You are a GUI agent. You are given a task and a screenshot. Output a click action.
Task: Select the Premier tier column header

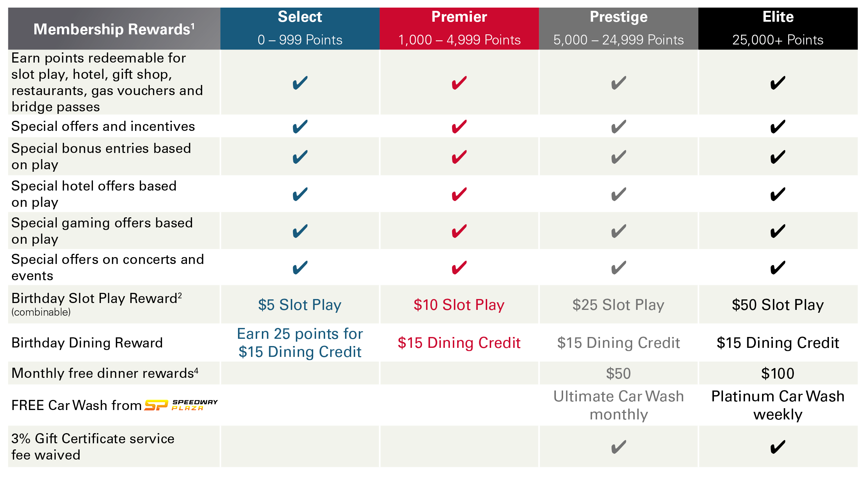(x=459, y=28)
